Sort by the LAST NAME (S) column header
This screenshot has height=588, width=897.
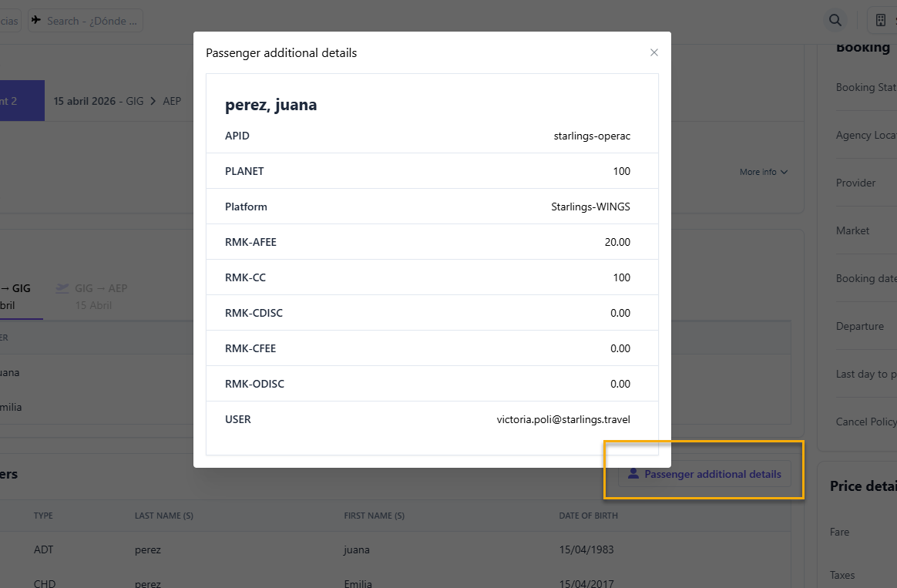163,516
